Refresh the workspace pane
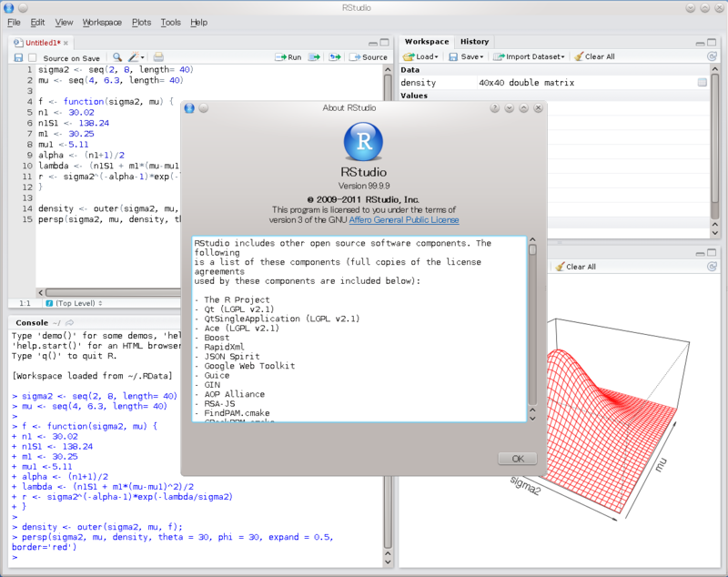Viewport: 728px width, 577px height. 712,56
